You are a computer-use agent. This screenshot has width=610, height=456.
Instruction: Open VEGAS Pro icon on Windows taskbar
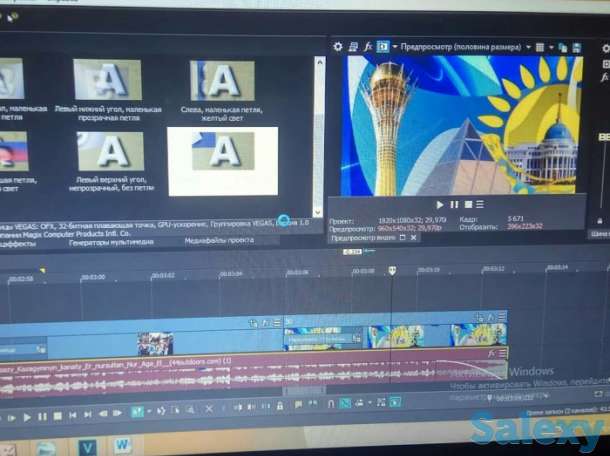click(87, 447)
